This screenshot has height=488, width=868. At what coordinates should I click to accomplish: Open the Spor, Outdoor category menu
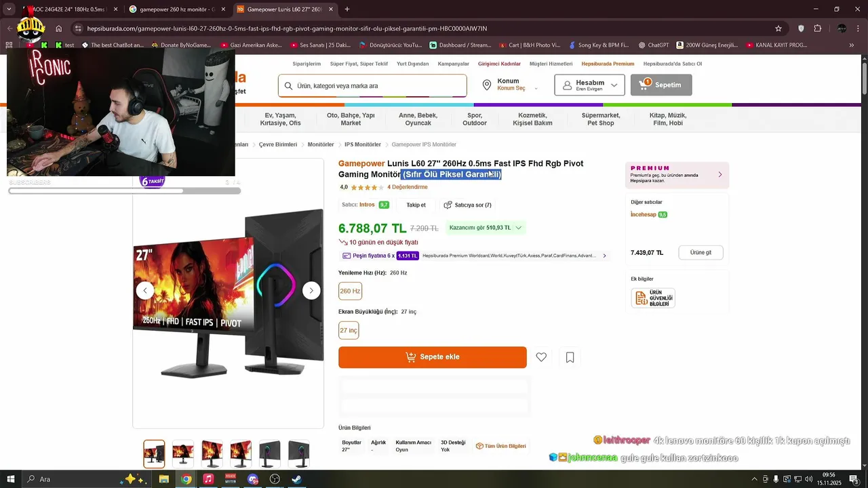[x=475, y=119]
